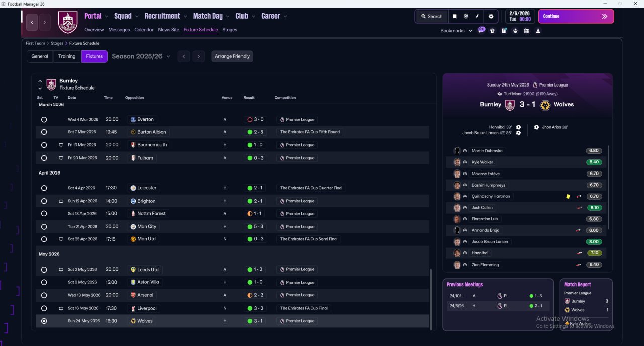Click the substitution icon beside Josh Cullen
644x346 pixels.
pyautogui.click(x=579, y=208)
